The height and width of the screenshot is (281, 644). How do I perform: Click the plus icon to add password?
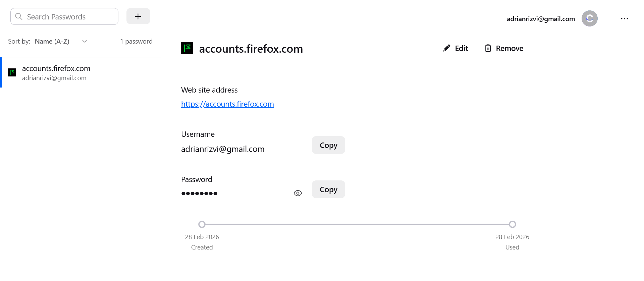click(138, 16)
